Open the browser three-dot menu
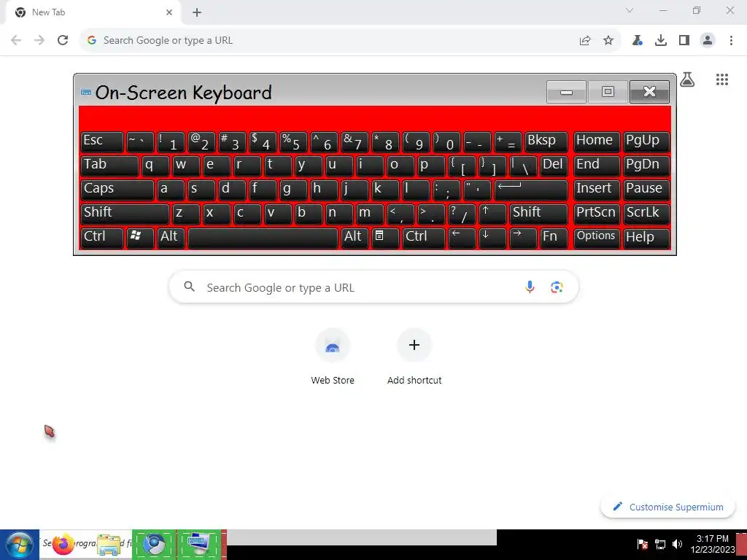Viewport: 747px width, 560px height. click(x=731, y=41)
